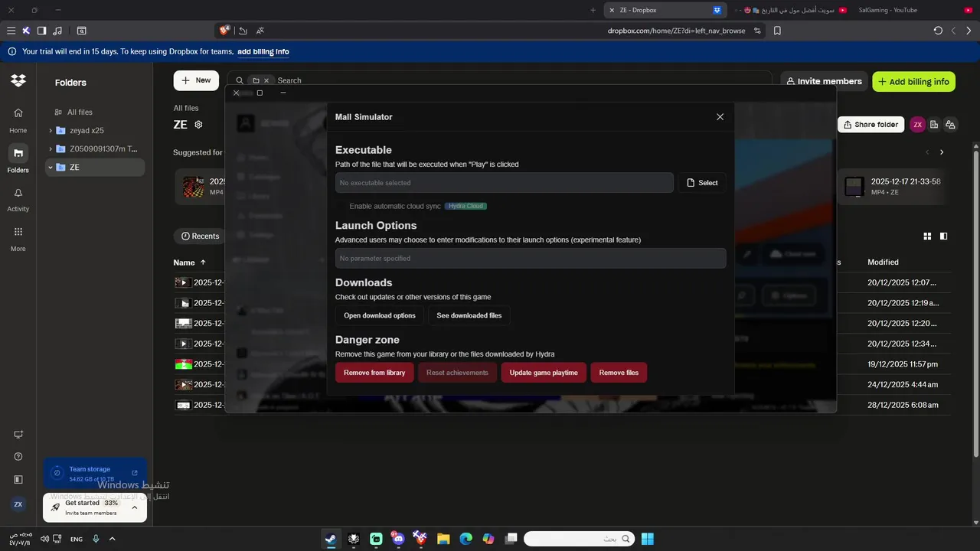Click All files breadcrumb link
Screen dimensions: 980x551
click(x=186, y=109)
